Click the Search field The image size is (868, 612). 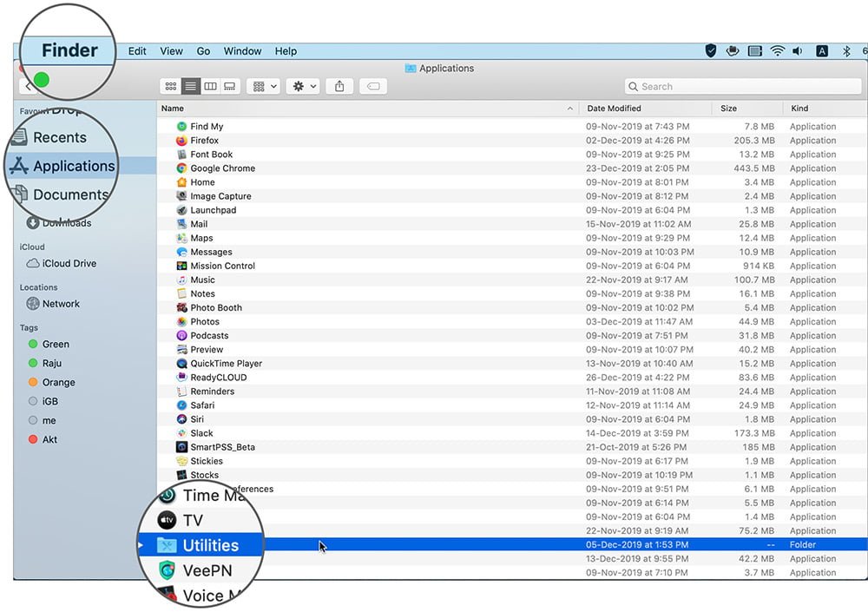[x=743, y=87]
